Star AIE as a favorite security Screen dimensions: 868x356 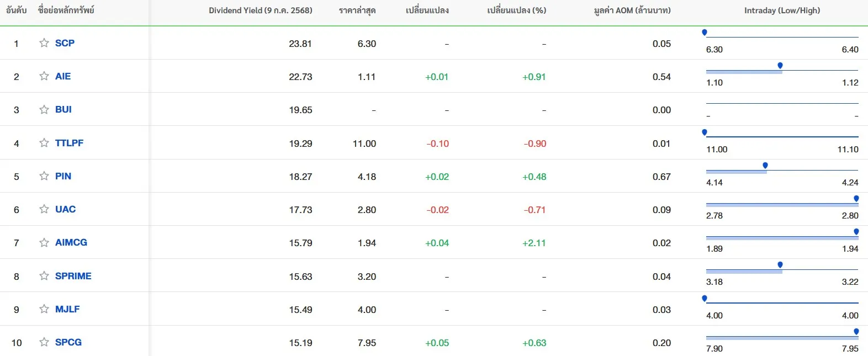44,76
